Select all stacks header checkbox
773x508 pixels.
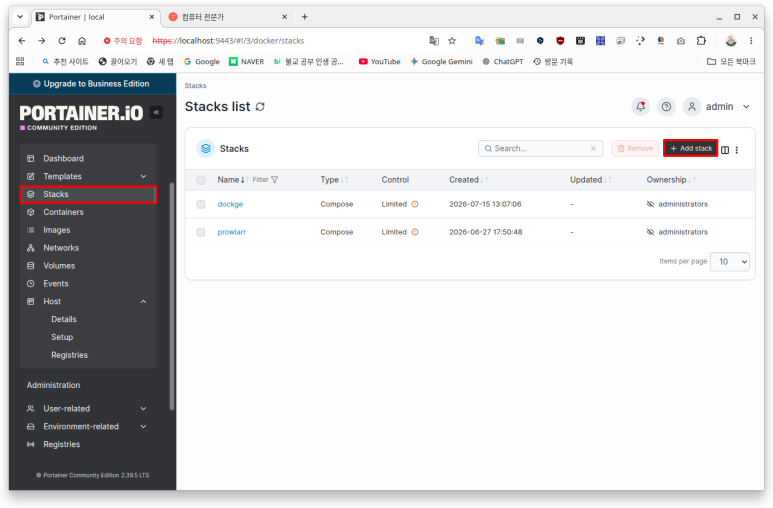point(201,180)
